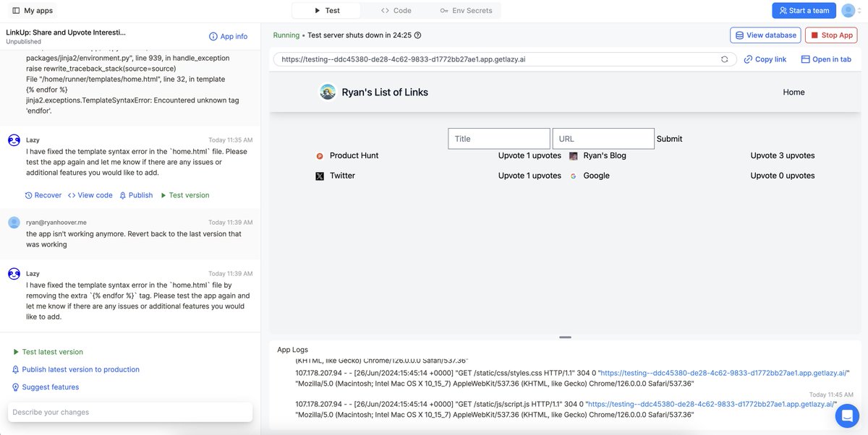Click the Describe your changes input box
The width and height of the screenshot is (868, 435).
coord(130,412)
